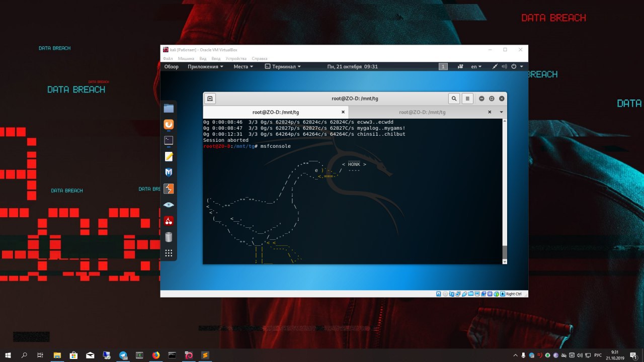
Task: Open the VirtualBox Справка menu
Action: tap(260, 59)
